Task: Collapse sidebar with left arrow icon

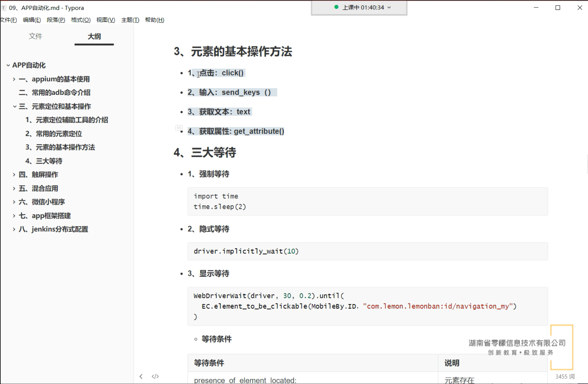Action: pos(141,376)
